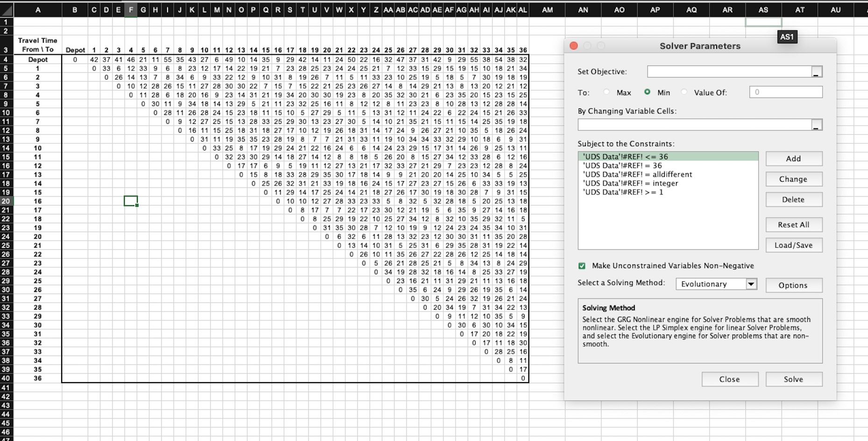This screenshot has height=441, width=868.
Task: Select column header AT
Action: pos(800,9)
